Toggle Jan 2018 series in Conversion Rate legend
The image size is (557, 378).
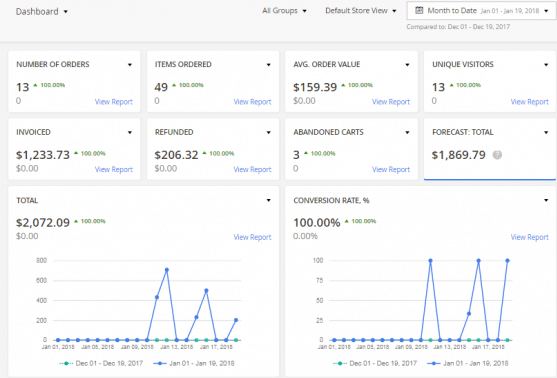tap(468, 363)
